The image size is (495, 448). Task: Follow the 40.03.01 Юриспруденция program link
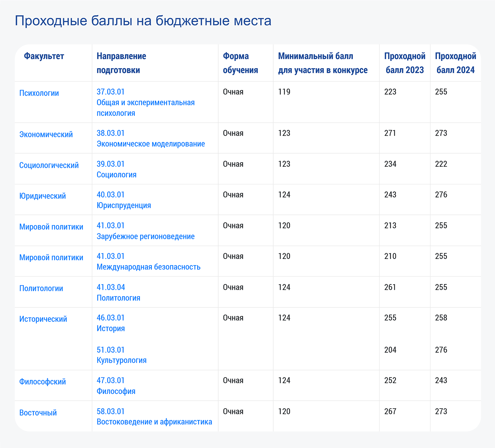click(124, 200)
